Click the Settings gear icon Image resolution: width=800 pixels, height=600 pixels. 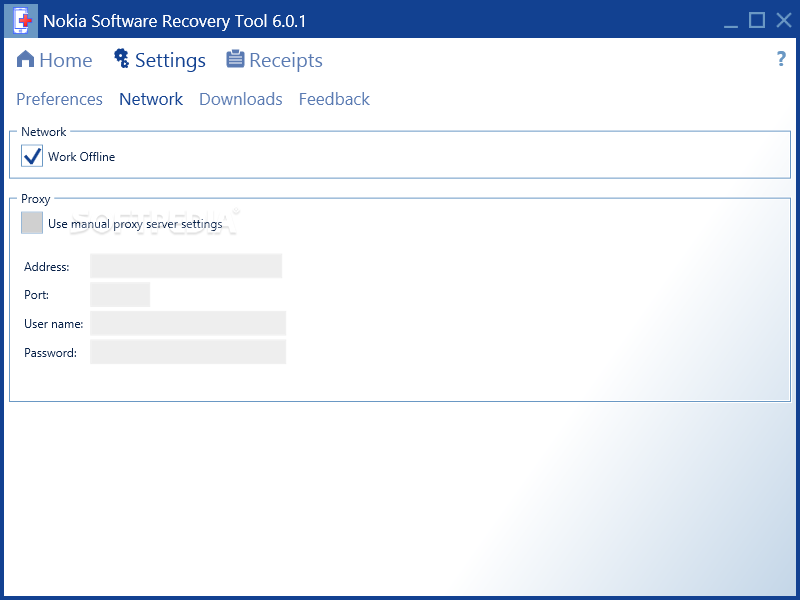121,58
